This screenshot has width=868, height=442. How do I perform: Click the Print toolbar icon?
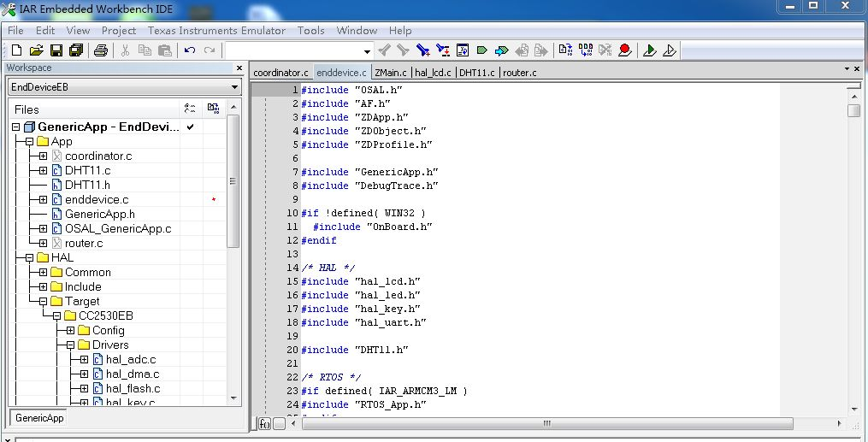pyautogui.click(x=101, y=50)
